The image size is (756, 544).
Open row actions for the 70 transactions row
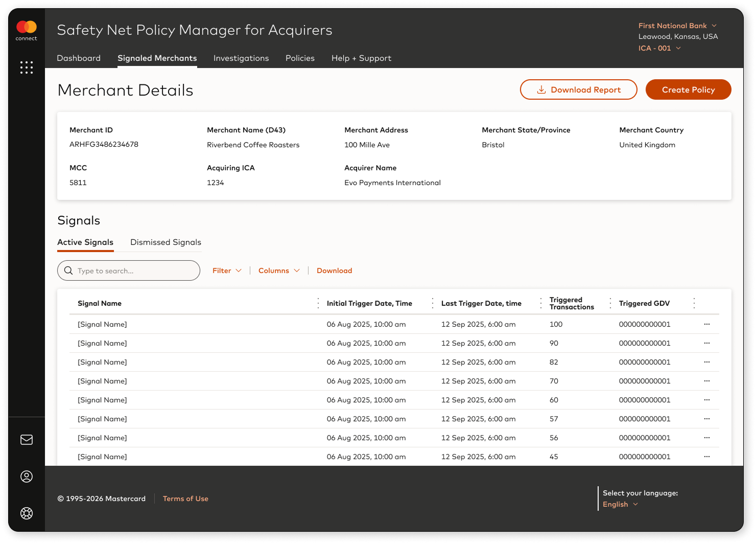(707, 381)
